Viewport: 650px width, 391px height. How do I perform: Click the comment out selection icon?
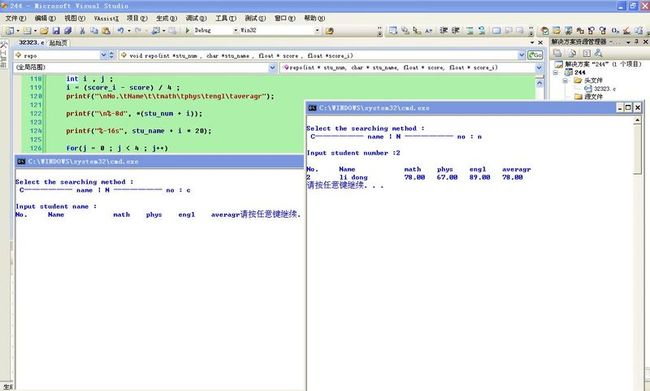point(470,30)
